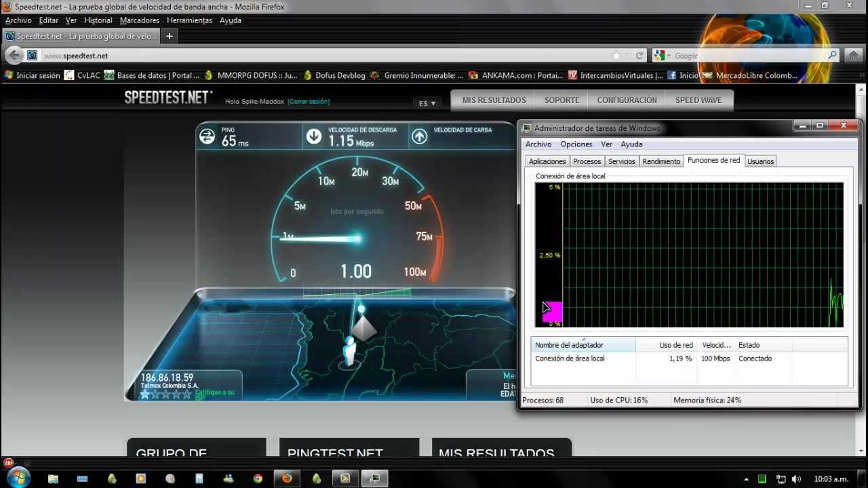Click the search magnifier icon in the Google box
The image size is (868, 488).
click(832, 56)
